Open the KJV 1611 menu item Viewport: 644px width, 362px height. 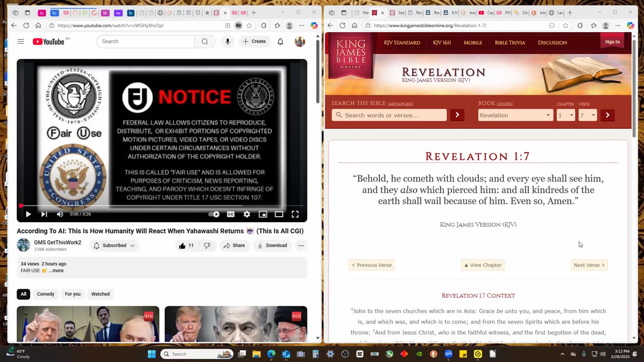(x=442, y=43)
